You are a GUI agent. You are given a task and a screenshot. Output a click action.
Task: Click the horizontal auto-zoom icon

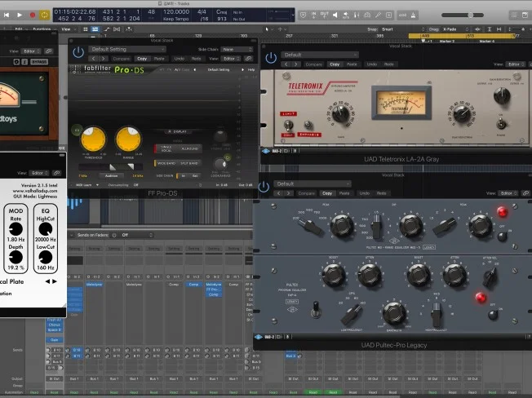point(499,29)
